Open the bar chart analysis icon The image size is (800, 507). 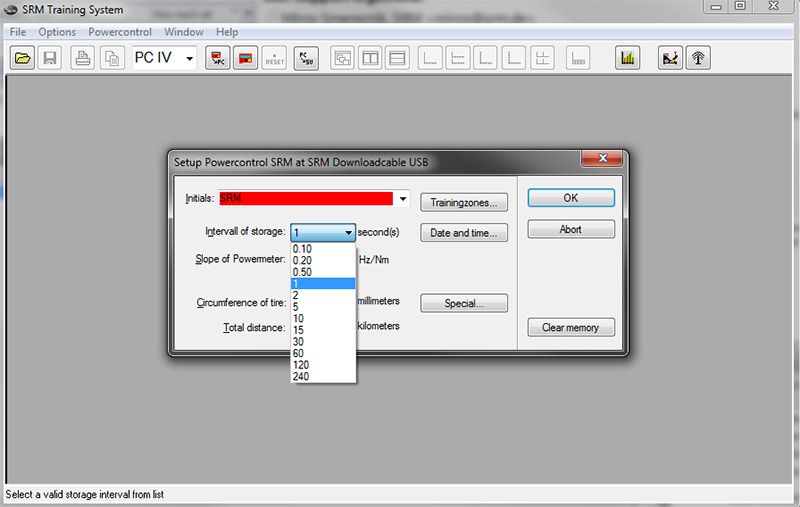[627, 58]
